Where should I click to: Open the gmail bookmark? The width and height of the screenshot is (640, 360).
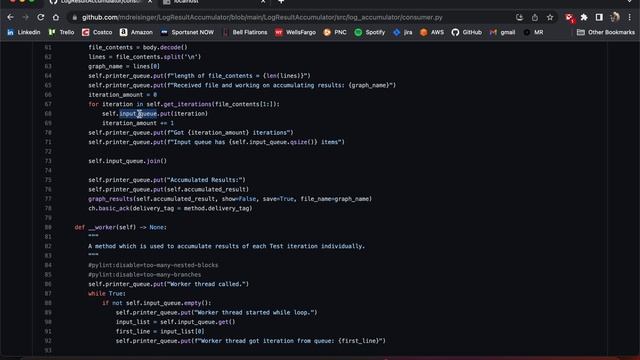[x=502, y=32]
